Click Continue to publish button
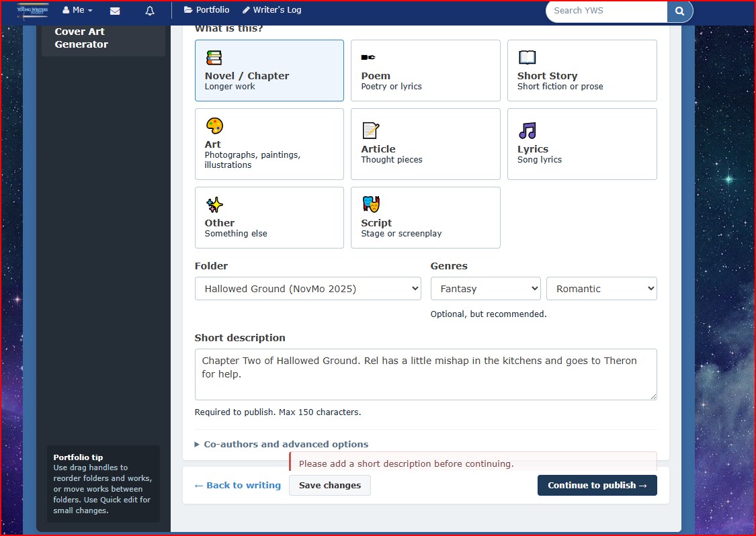 [597, 486]
